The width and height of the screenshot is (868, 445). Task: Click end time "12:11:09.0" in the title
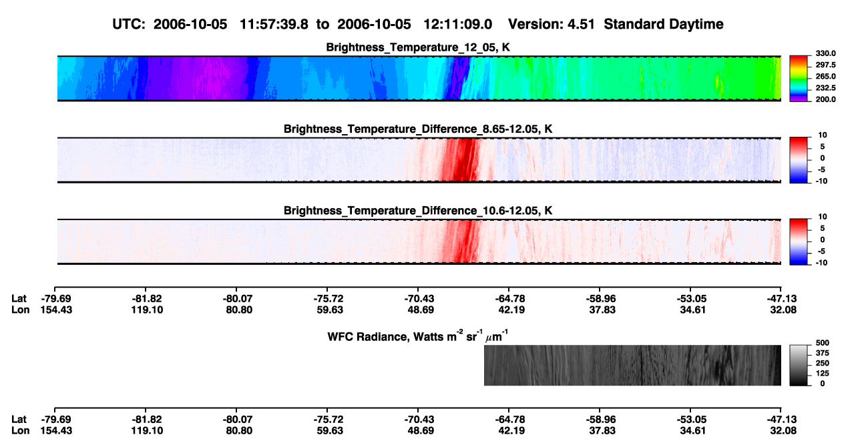(x=458, y=24)
